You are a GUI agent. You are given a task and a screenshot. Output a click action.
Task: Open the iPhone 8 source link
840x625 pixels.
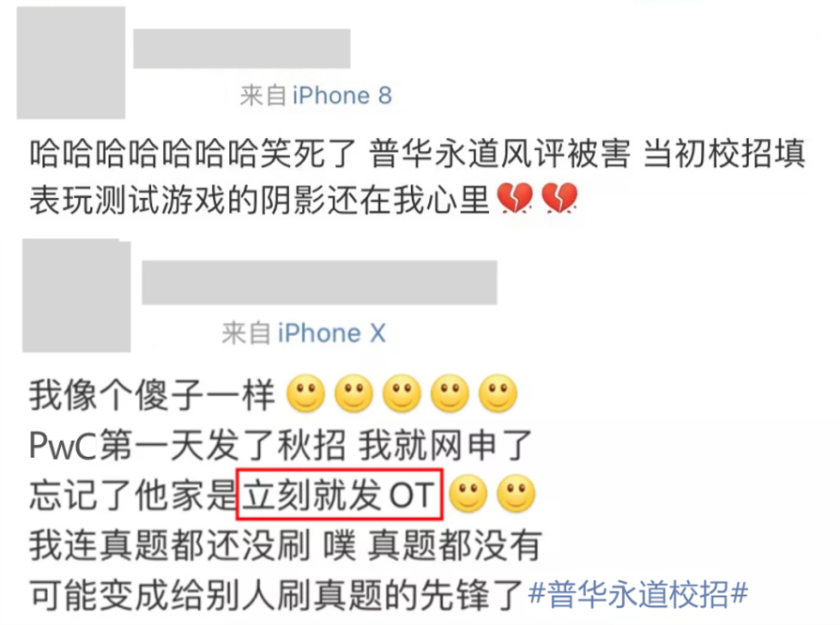click(x=342, y=96)
